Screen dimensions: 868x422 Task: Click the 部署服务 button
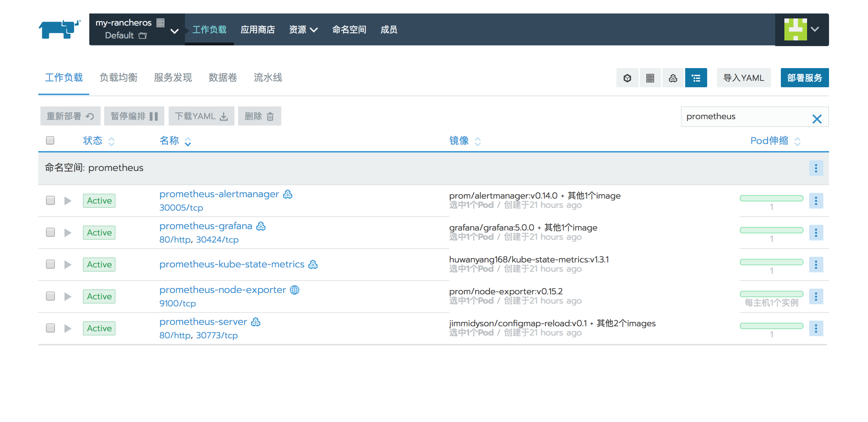point(804,78)
